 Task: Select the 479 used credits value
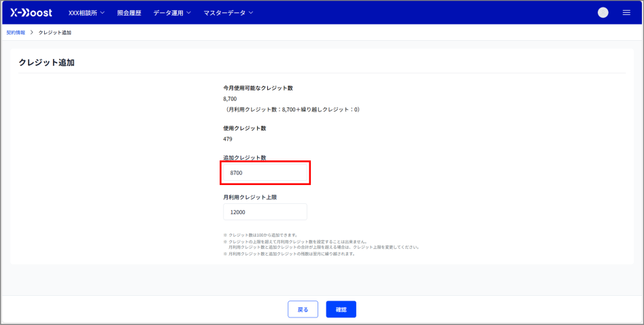point(228,139)
